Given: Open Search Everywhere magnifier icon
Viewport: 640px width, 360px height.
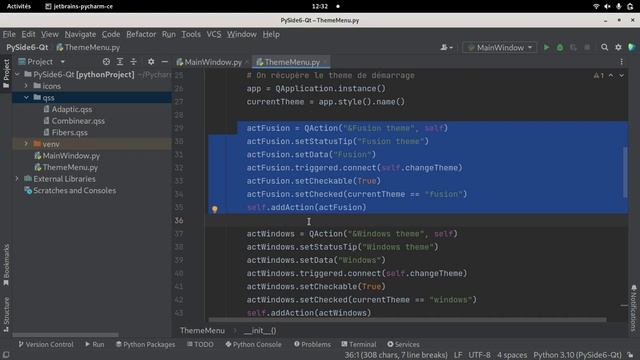Looking at the screenshot, I should pyautogui.click(x=604, y=47).
